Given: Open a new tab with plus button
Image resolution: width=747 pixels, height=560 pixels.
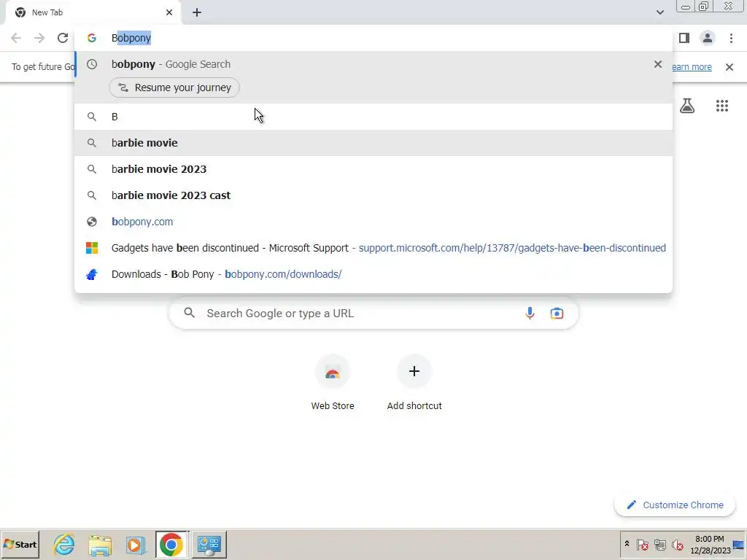Looking at the screenshot, I should click(197, 12).
